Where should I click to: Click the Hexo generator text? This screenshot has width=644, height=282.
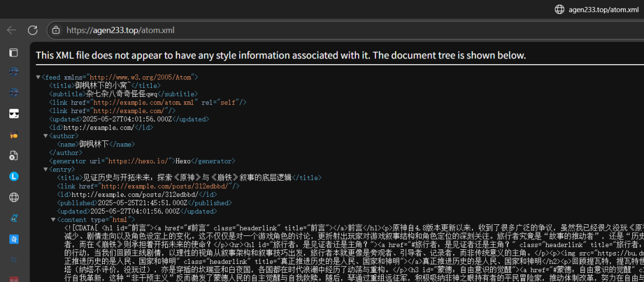[x=184, y=161]
